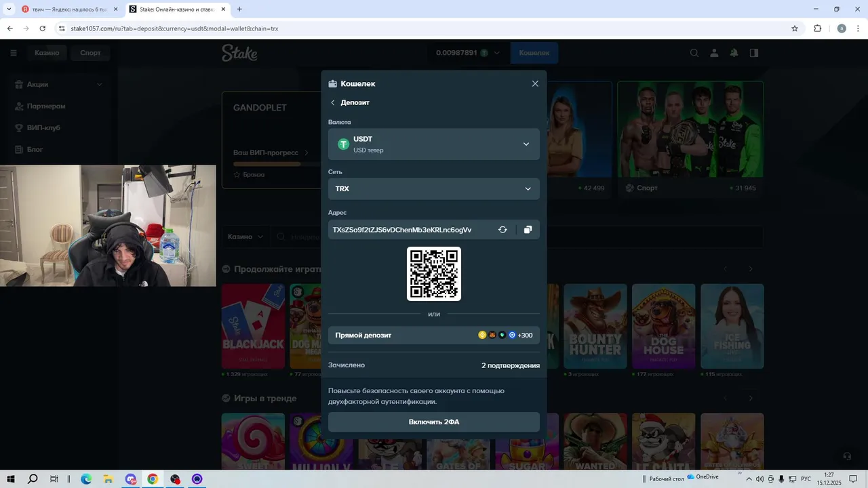
Task: Go back in browser history
Action: click(x=9, y=28)
